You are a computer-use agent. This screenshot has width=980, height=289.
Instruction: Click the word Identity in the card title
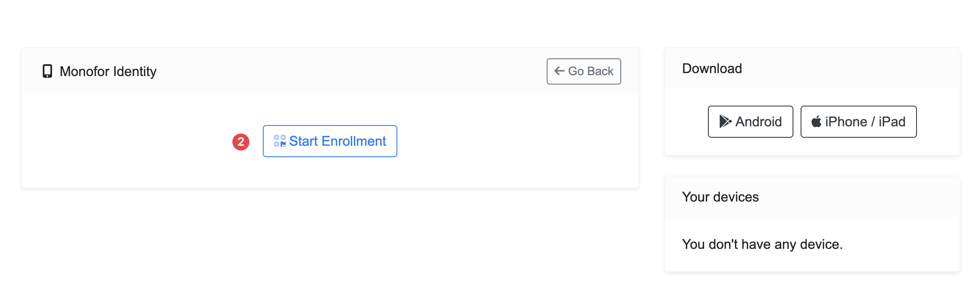(135, 71)
